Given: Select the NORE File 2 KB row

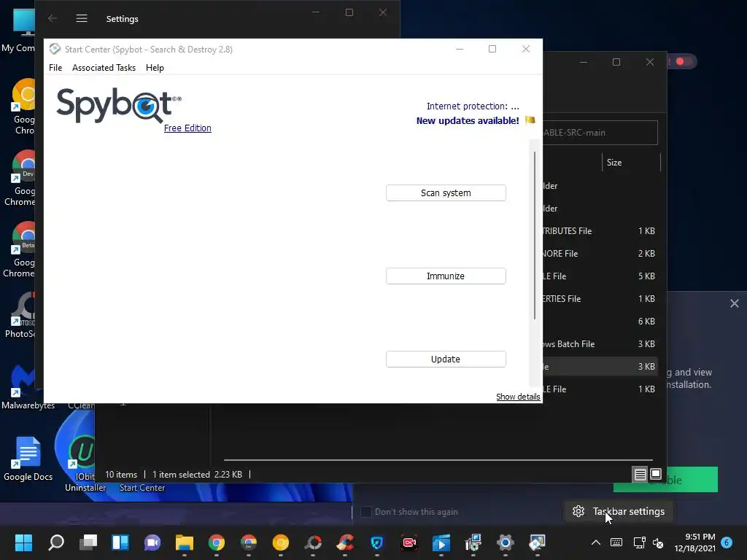Looking at the screenshot, I should (600, 253).
